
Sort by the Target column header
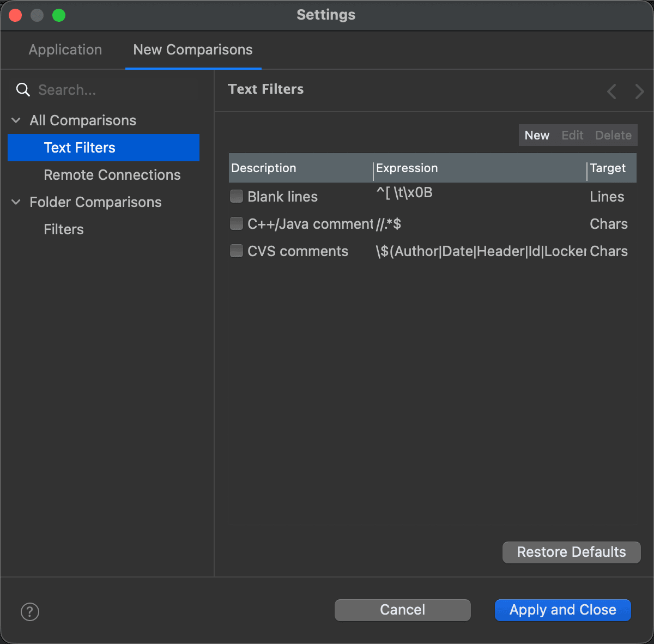[611, 168]
